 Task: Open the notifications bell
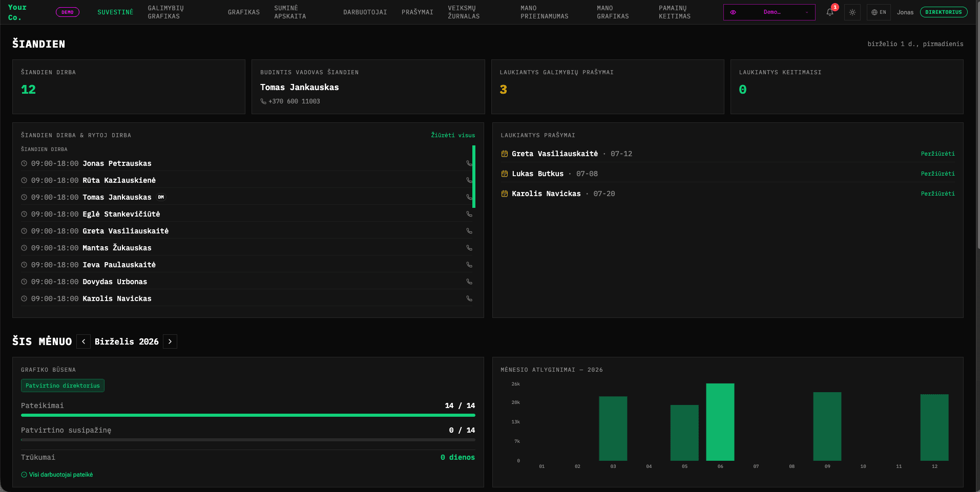click(830, 12)
